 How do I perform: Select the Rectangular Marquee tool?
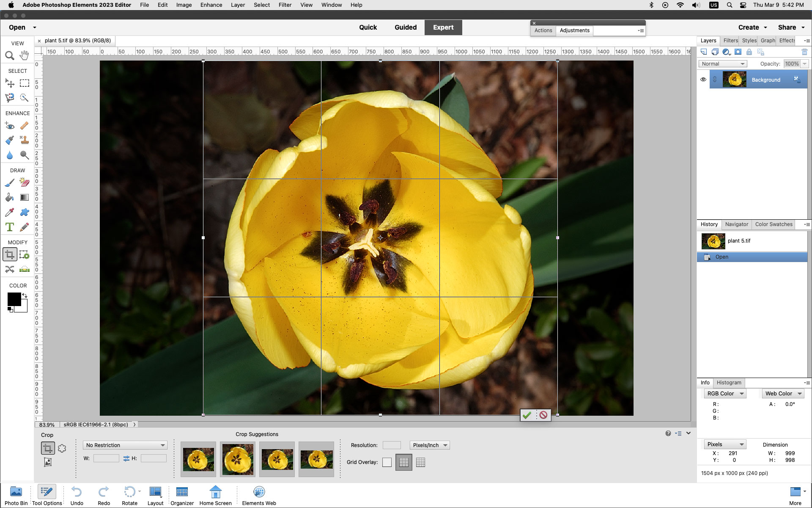point(24,83)
